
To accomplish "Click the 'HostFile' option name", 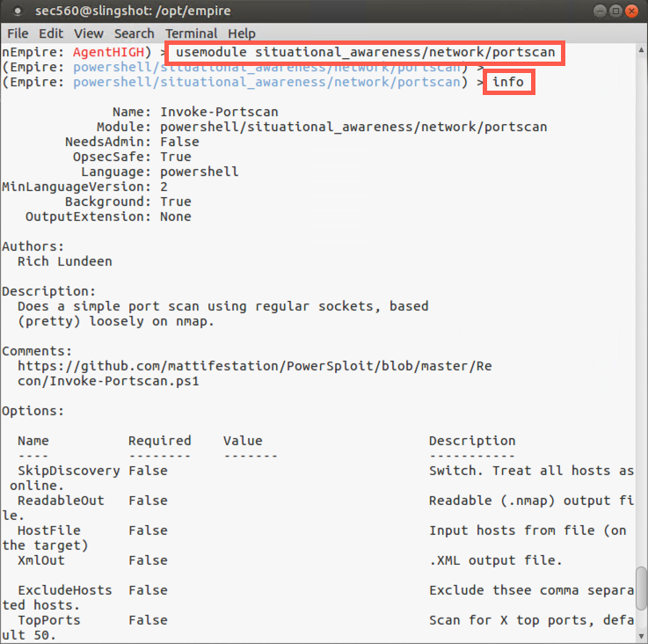I will coord(48,531).
